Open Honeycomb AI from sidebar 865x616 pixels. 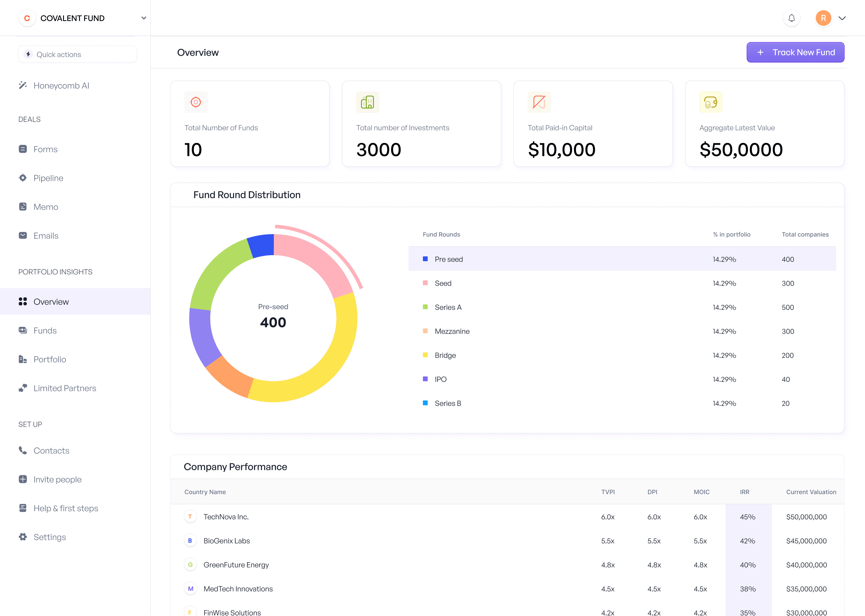click(61, 86)
